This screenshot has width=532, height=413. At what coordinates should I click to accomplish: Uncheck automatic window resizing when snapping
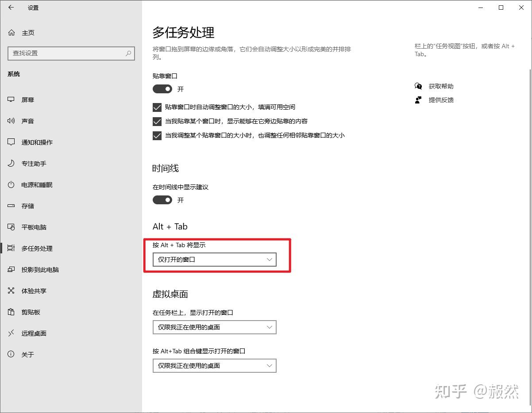tap(157, 107)
